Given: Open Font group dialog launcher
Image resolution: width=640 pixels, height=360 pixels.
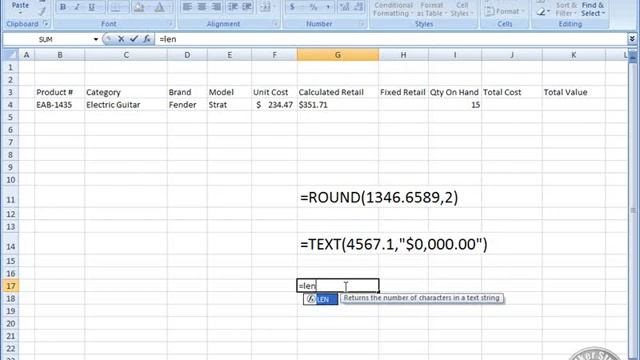Looking at the screenshot, I should click(171, 24).
